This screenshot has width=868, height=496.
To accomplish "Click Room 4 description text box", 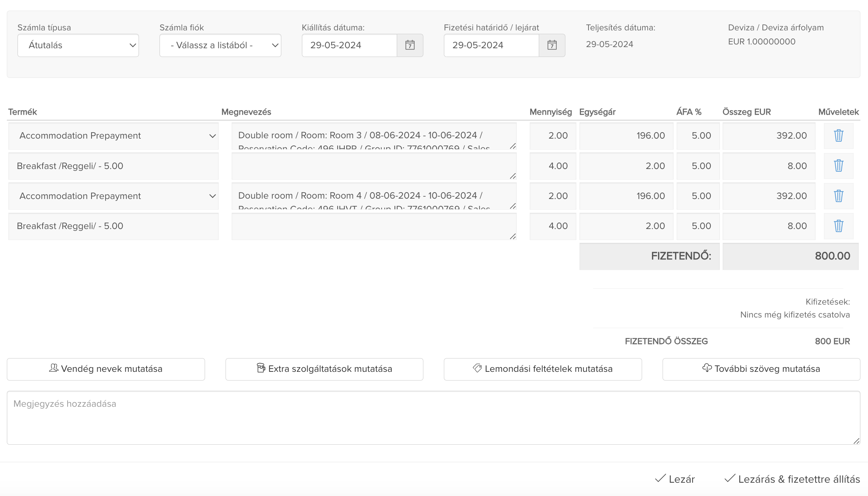I will [x=374, y=196].
